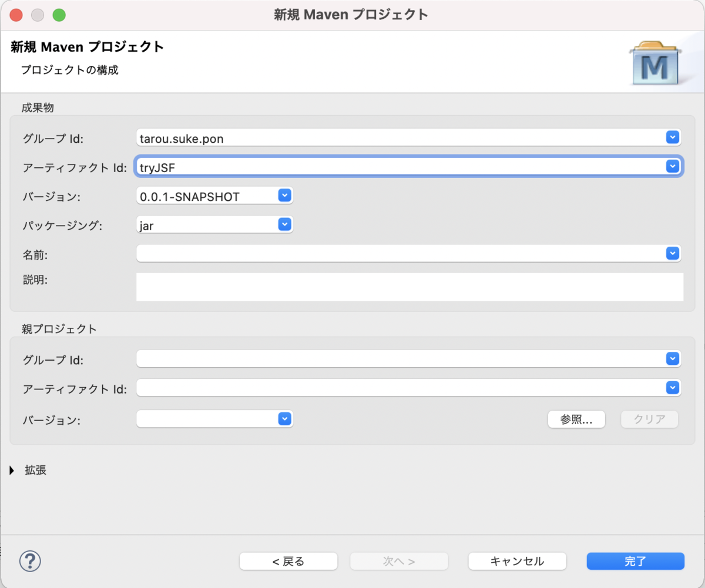The width and height of the screenshot is (705, 588).
Task: Click the 完了 button
Action: pos(636,561)
